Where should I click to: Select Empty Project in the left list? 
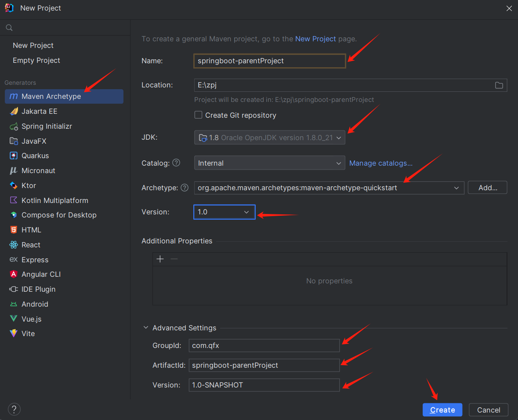(36, 61)
